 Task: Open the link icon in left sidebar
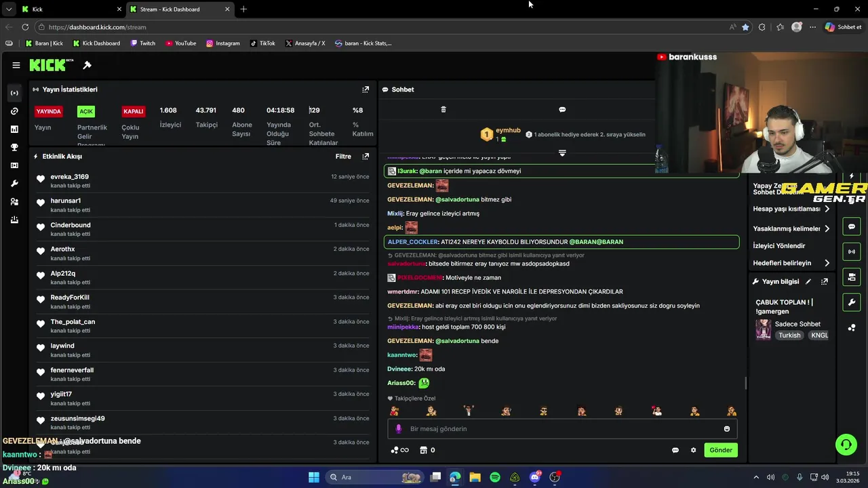[14, 111]
